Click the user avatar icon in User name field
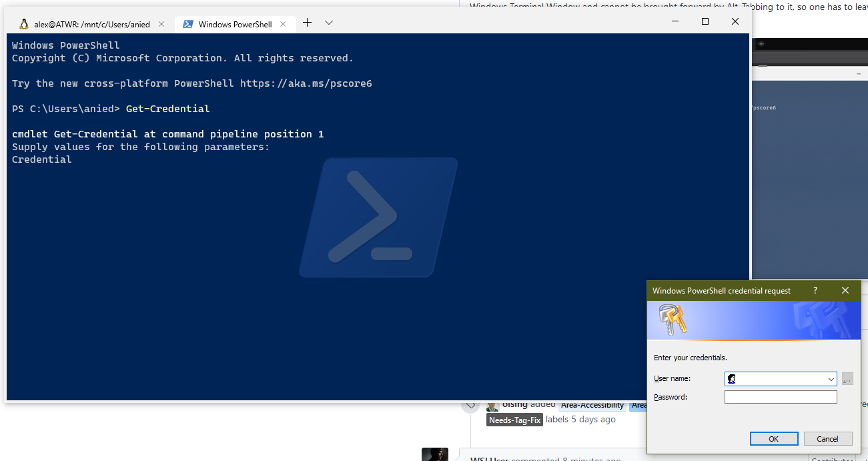Image resolution: width=868 pixels, height=461 pixels. (731, 378)
